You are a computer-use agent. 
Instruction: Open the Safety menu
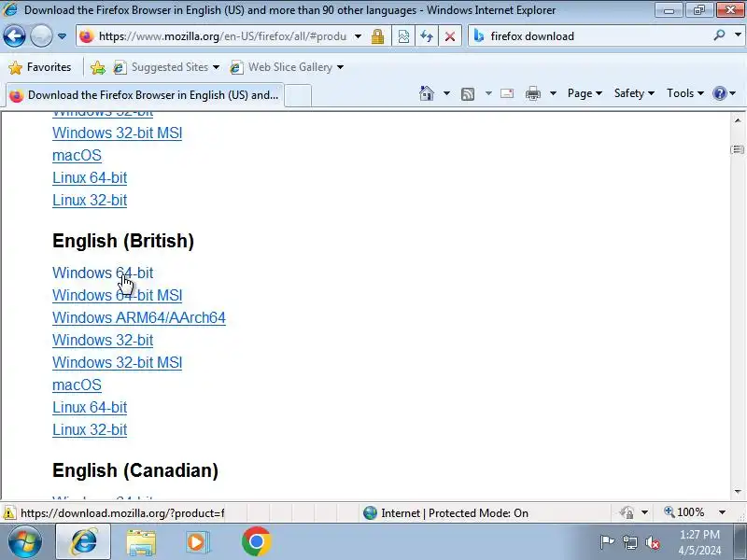point(634,93)
